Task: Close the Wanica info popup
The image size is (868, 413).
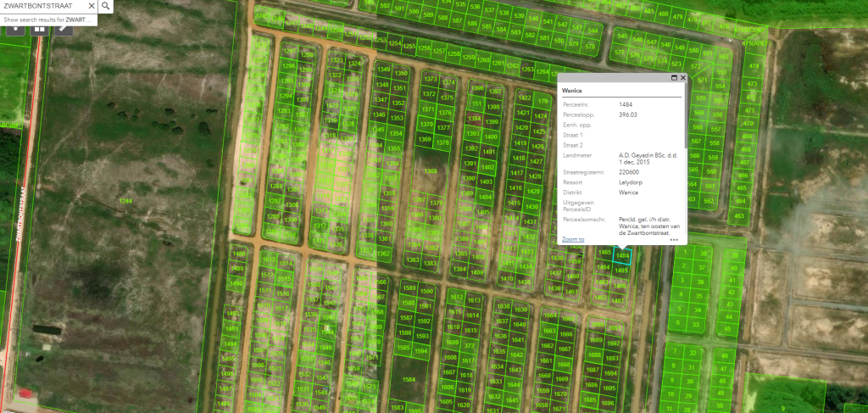Action: point(683,77)
